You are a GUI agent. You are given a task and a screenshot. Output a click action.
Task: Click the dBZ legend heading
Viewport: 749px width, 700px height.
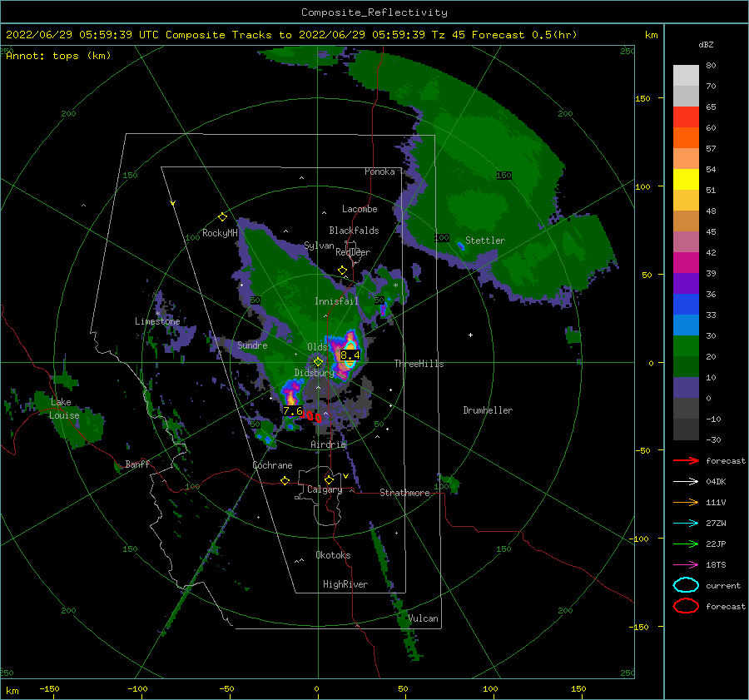pyautogui.click(x=706, y=44)
